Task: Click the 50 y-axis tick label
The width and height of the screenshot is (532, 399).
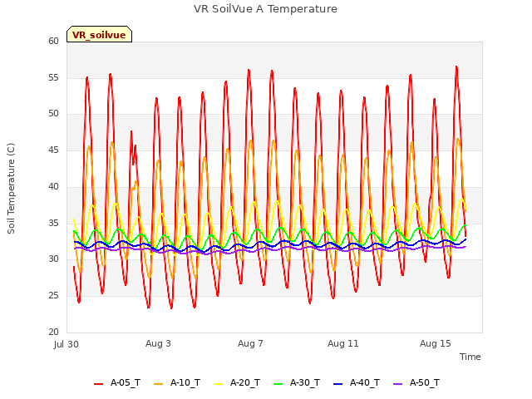Action: [53, 114]
